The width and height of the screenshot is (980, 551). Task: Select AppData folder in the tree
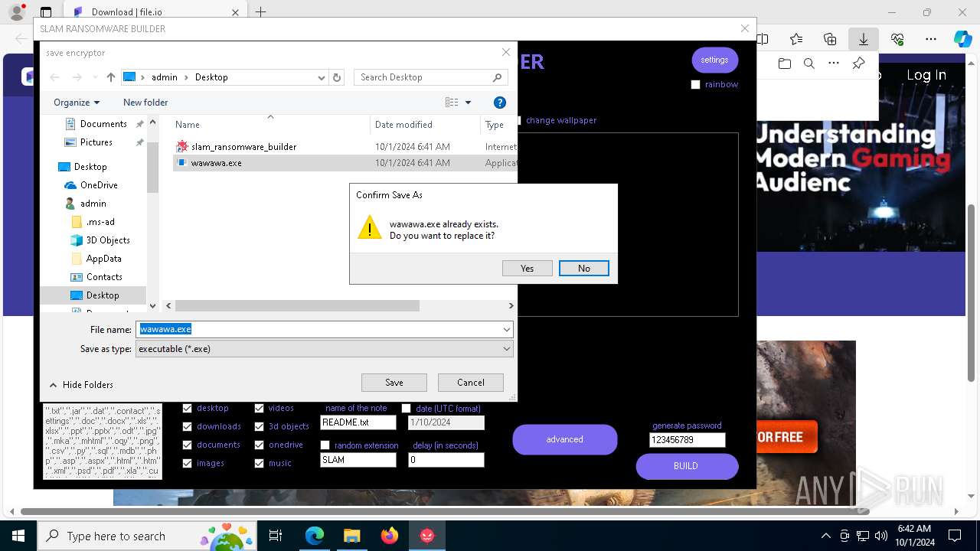(x=103, y=259)
